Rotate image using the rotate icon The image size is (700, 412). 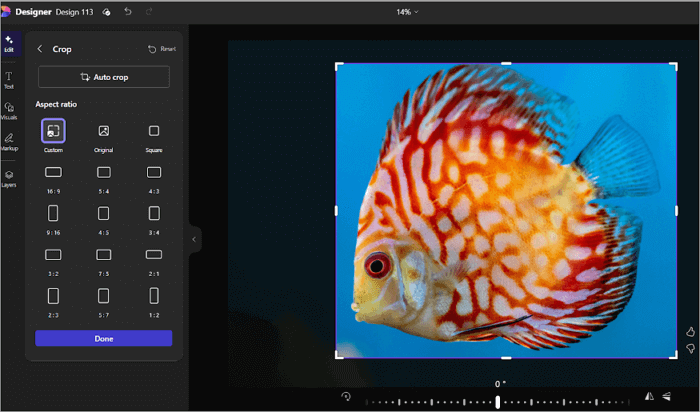tap(346, 397)
